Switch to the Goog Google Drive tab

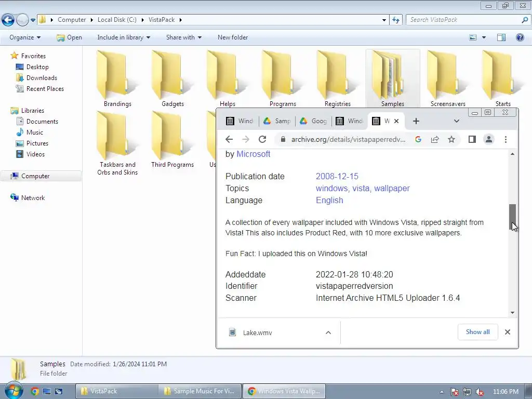coord(313,121)
